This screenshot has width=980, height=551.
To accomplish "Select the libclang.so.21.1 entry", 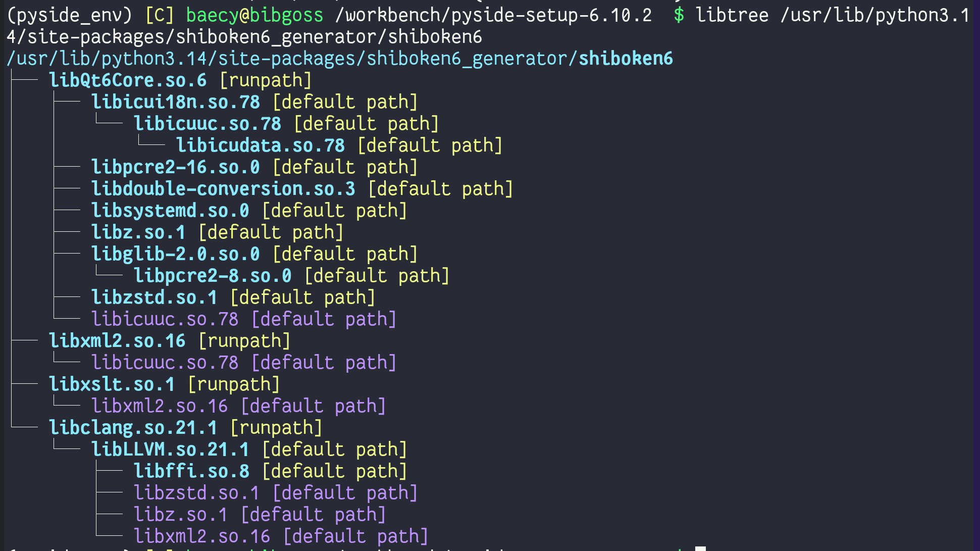I will click(x=133, y=428).
